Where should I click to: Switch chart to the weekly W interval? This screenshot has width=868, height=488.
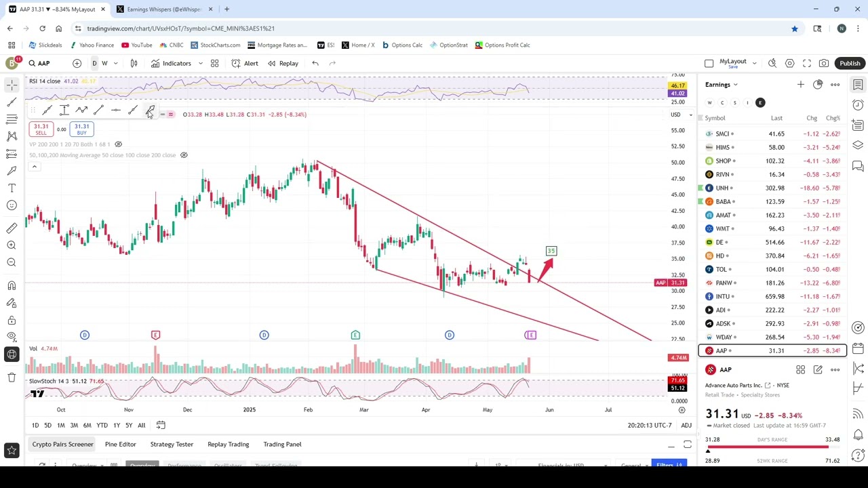tap(104, 63)
